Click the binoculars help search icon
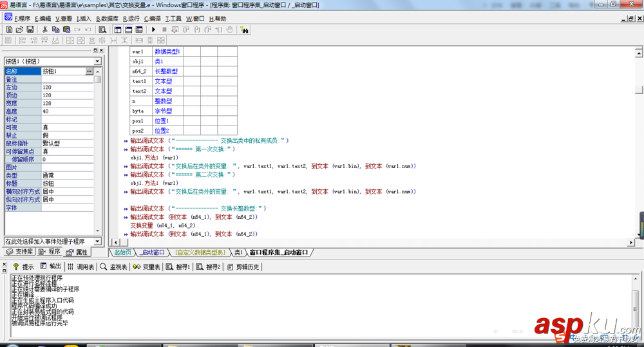This screenshot has width=644, height=347. 244,30
